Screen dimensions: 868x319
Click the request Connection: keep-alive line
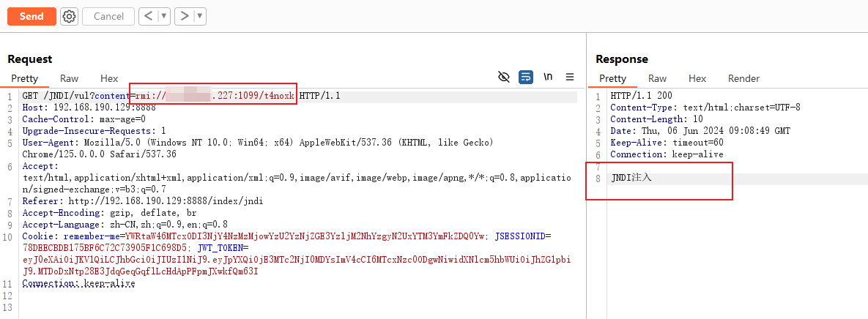click(x=78, y=283)
